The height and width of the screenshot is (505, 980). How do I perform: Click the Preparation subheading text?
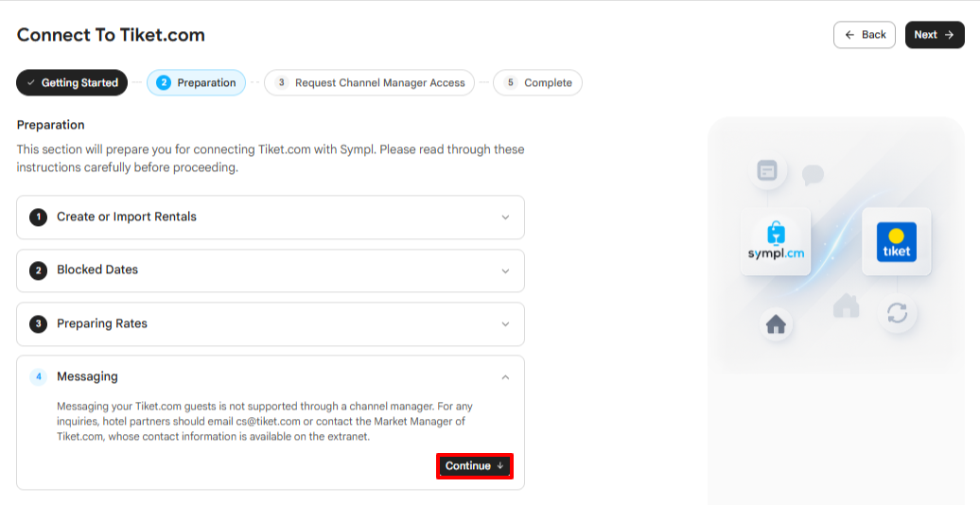51,125
